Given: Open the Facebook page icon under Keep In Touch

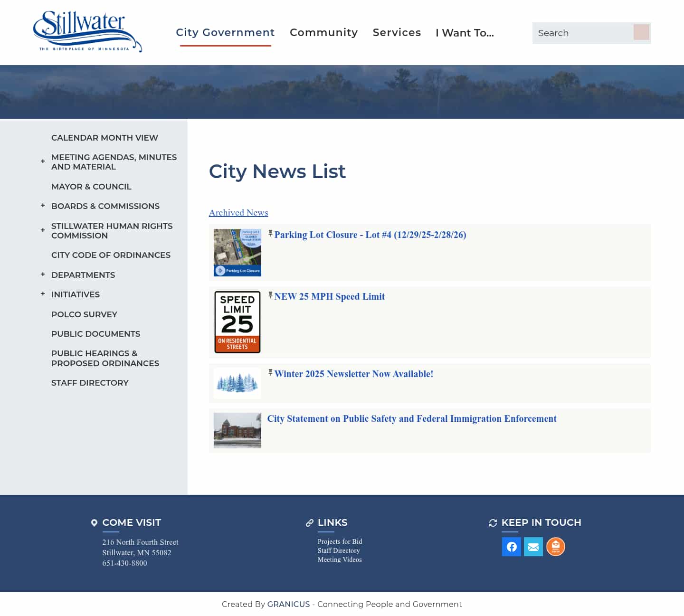Looking at the screenshot, I should pos(511,547).
